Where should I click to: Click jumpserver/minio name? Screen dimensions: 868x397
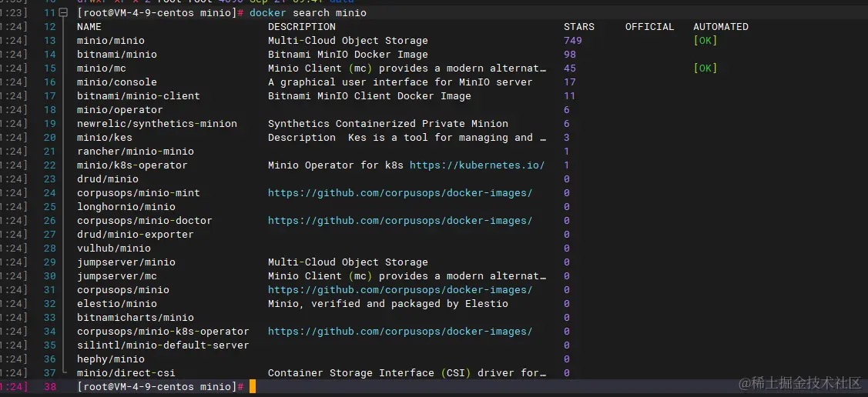[126, 262]
